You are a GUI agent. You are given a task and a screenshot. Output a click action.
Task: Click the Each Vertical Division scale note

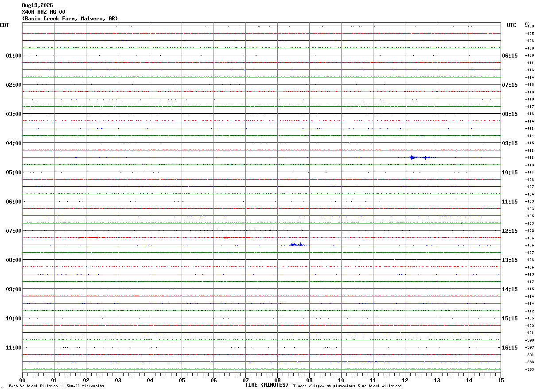(56, 386)
